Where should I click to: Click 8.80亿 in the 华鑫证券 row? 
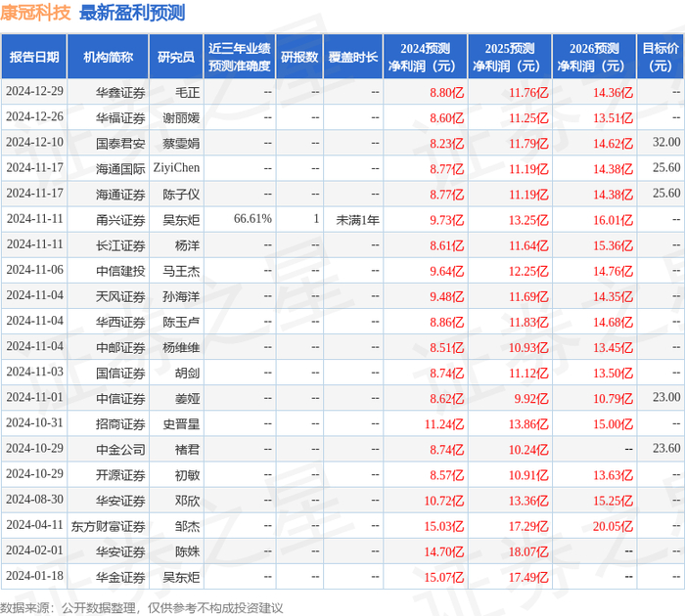point(446,93)
